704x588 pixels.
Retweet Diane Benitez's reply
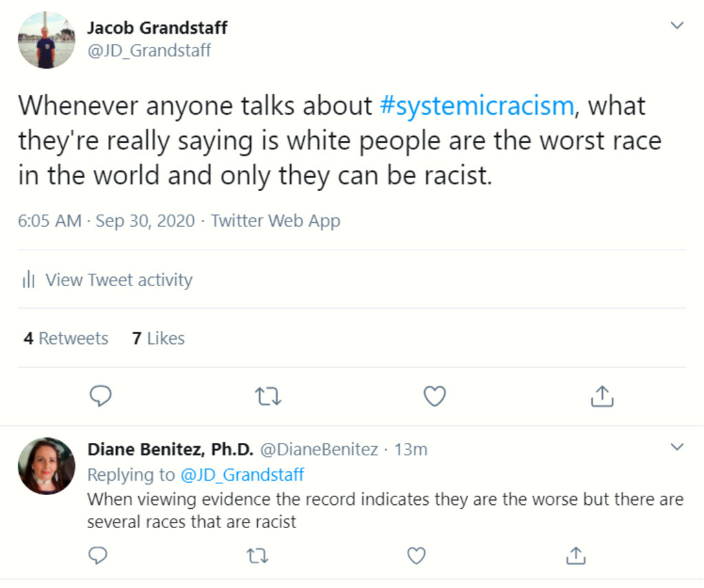click(257, 555)
